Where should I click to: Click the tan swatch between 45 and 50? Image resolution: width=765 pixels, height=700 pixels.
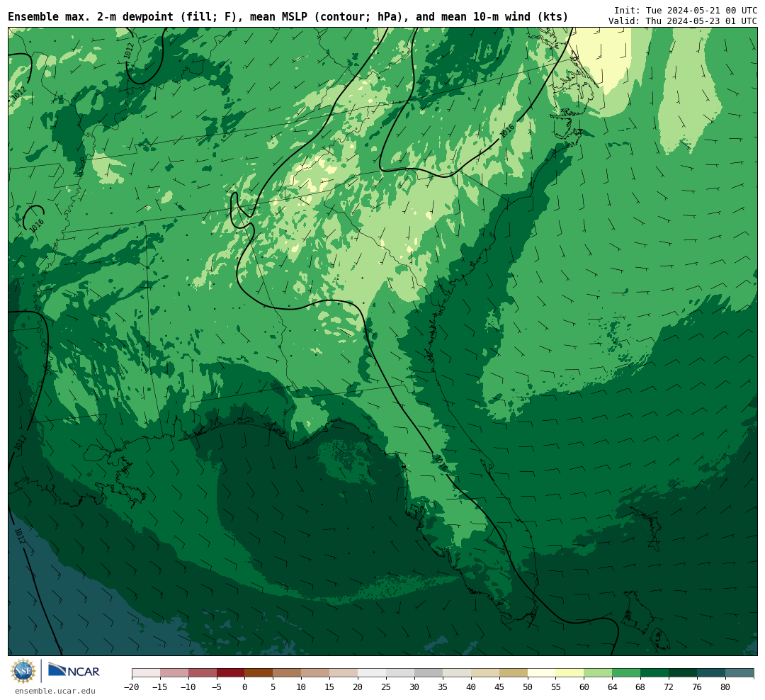coord(514,673)
